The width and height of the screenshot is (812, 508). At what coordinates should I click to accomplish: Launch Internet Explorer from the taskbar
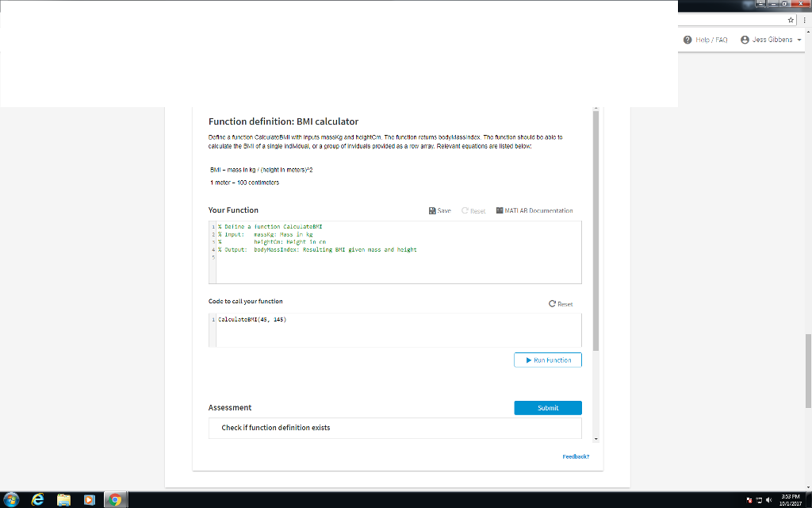37,500
